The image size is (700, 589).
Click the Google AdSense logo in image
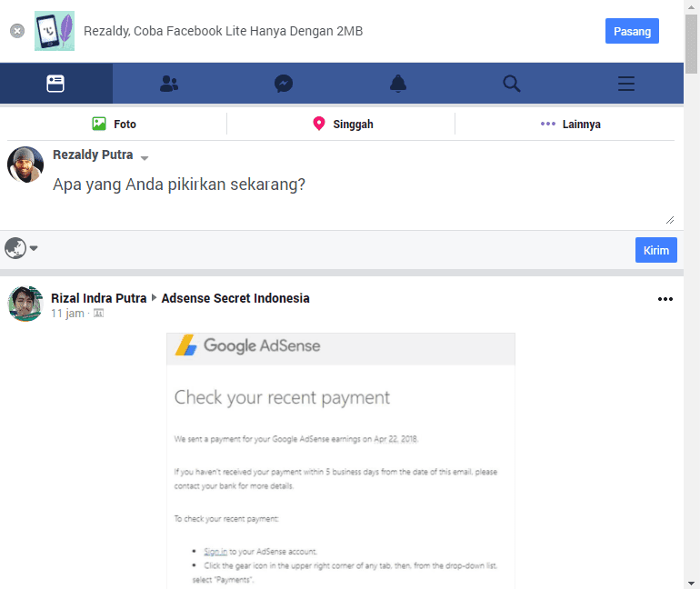[248, 345]
